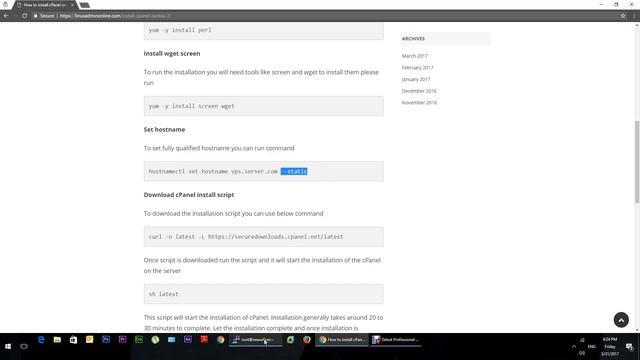The width and height of the screenshot is (640, 360).
Task: Select the 'How to install cPanel' tab
Action: (44, 5)
